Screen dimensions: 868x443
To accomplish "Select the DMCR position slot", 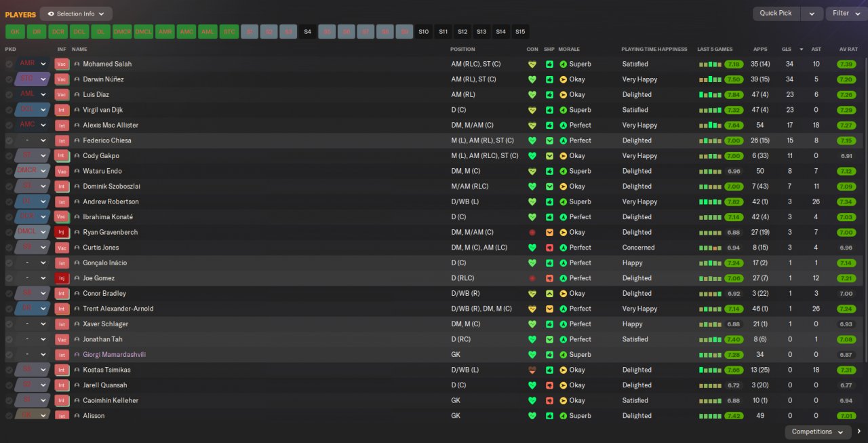I will (122, 32).
